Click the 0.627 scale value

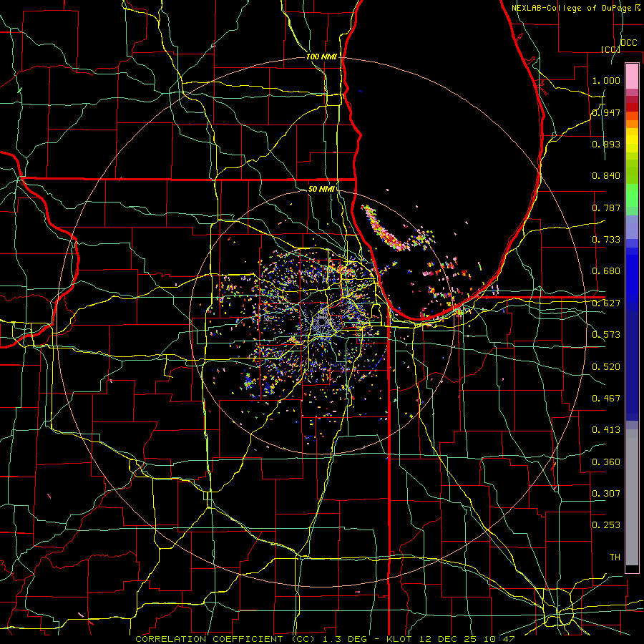coord(606,303)
